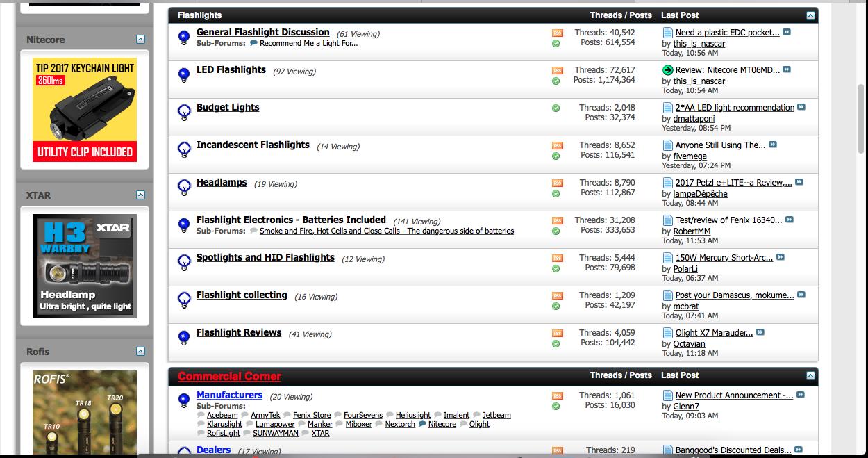This screenshot has width=868, height=458.
Task: Collapse the Flashlights category
Action: coord(810,15)
